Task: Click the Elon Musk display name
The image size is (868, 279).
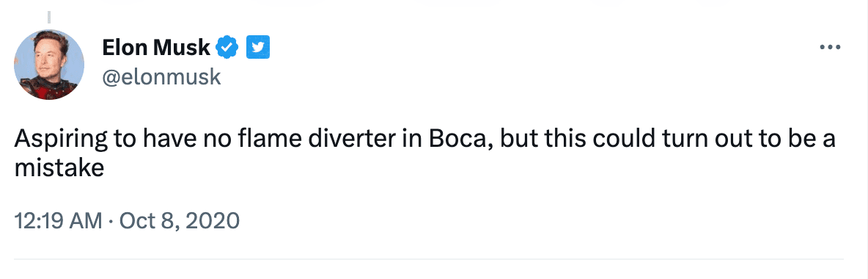Action: point(155,48)
